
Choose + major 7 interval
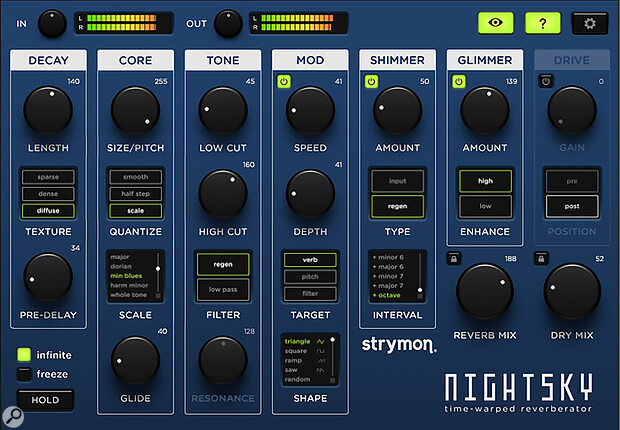pos(388,286)
